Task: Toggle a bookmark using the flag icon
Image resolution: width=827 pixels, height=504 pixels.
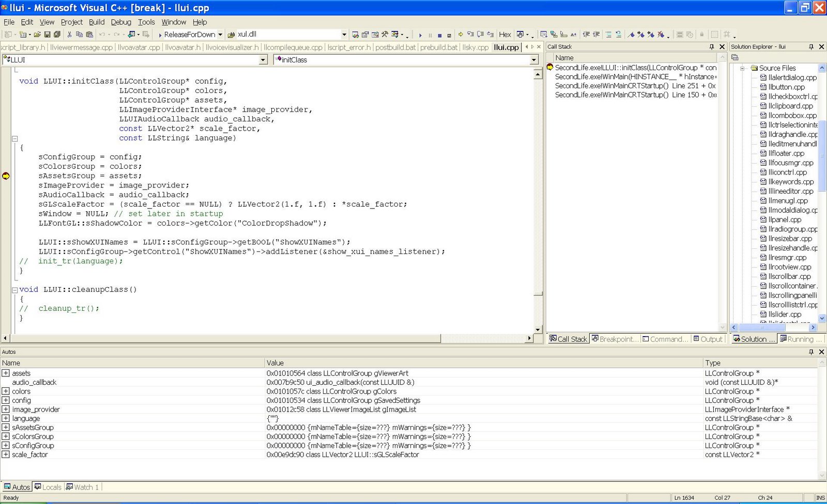Action: point(631,35)
